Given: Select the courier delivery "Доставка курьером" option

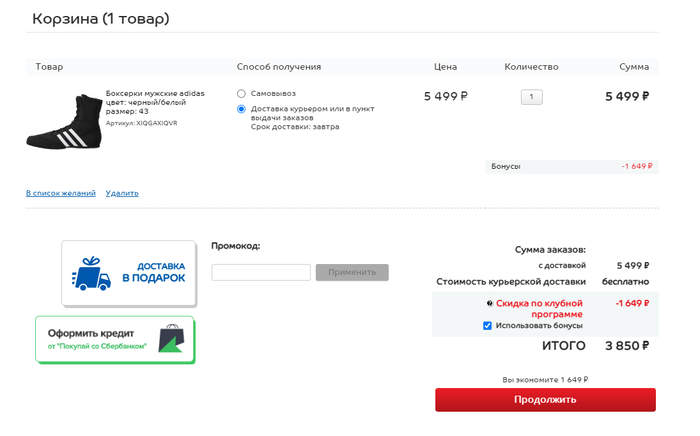Looking at the screenshot, I should [241, 109].
